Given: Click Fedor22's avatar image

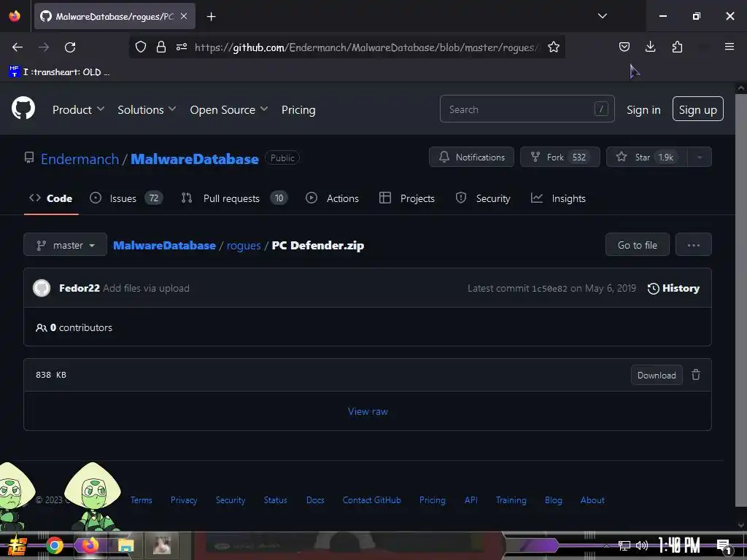Looking at the screenshot, I should pos(42,288).
